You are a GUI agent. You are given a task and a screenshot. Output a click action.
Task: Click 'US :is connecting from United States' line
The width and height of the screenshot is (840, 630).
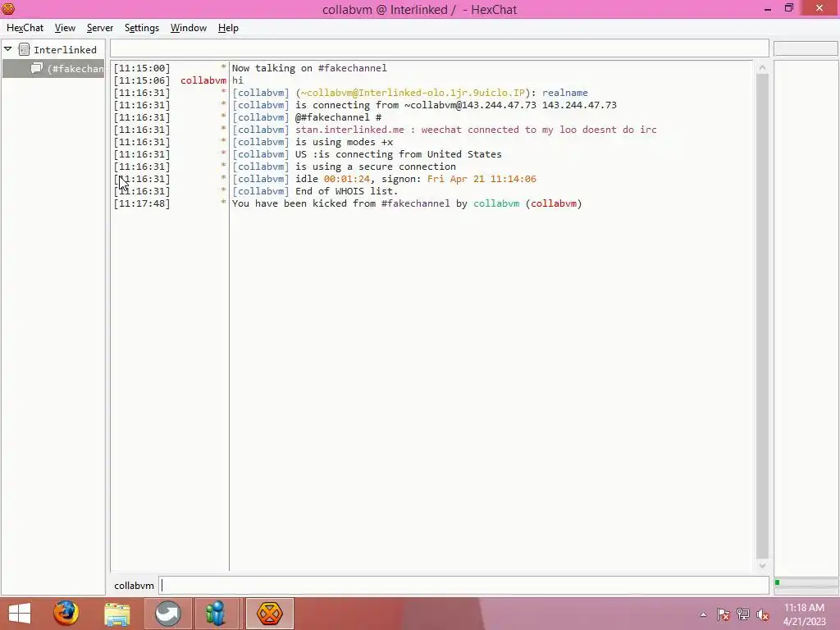(367, 154)
